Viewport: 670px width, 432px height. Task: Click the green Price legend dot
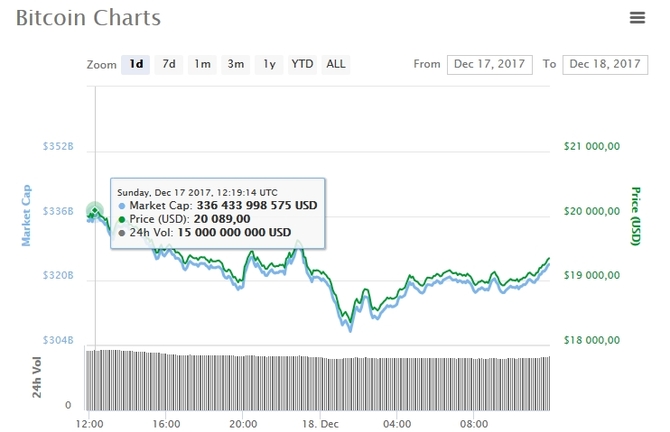tap(122, 220)
